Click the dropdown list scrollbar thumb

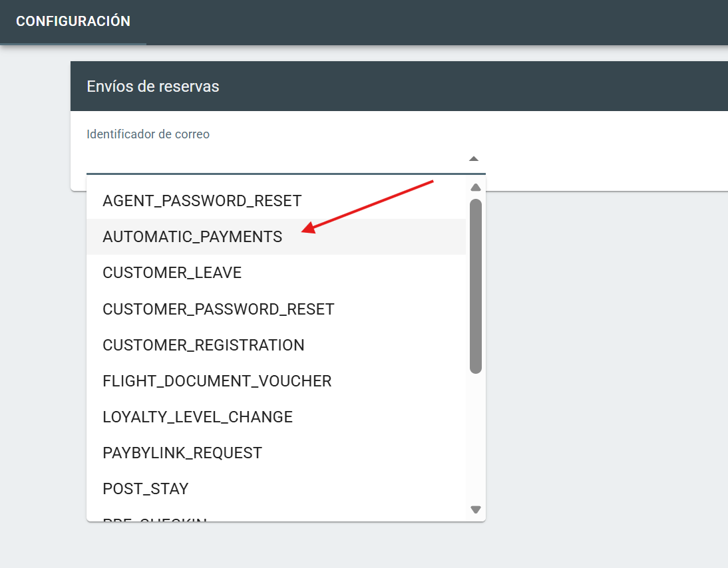click(475, 286)
